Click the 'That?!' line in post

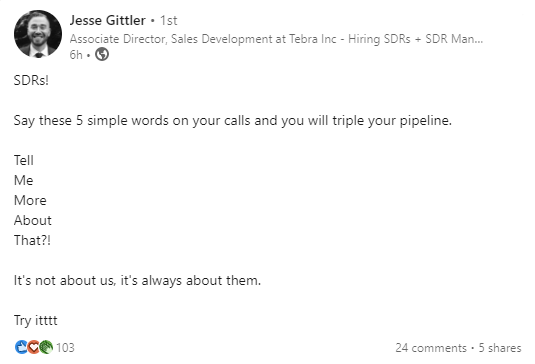pyautogui.click(x=32, y=241)
